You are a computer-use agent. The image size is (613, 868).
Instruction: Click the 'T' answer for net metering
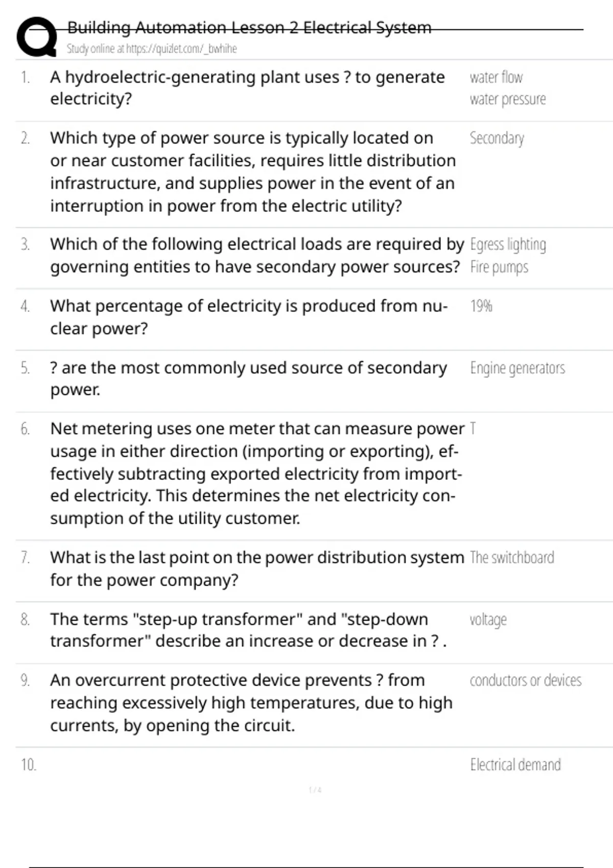tap(473, 428)
